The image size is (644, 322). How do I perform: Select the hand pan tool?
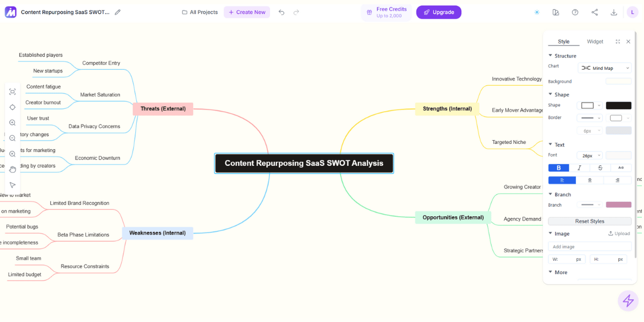coord(12,170)
